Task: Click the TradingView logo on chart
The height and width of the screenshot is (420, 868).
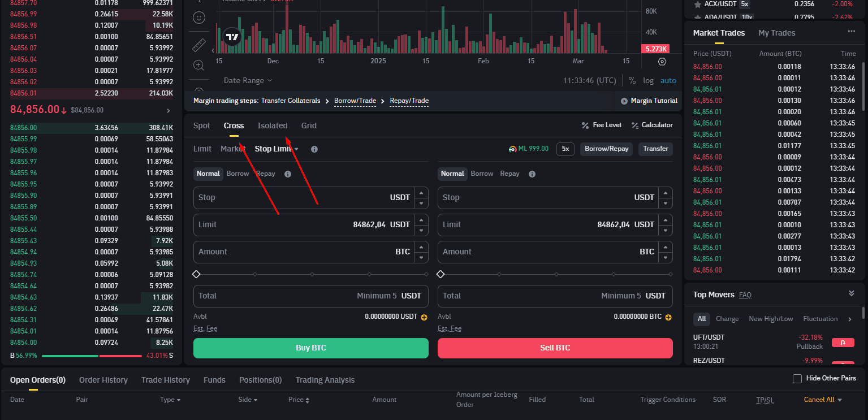Action: click(x=232, y=37)
